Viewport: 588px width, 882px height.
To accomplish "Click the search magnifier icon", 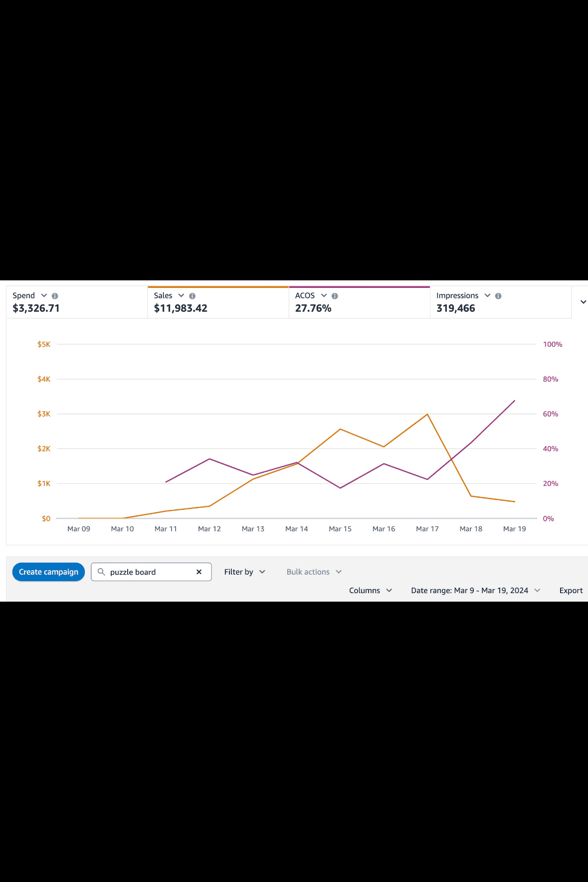I will click(x=101, y=572).
